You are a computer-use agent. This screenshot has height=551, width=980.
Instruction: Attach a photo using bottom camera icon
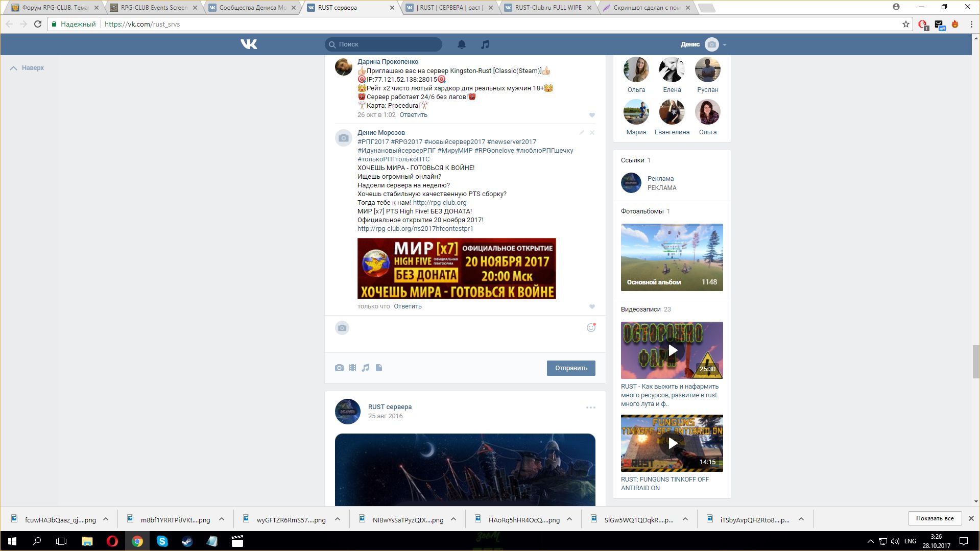[x=339, y=368]
